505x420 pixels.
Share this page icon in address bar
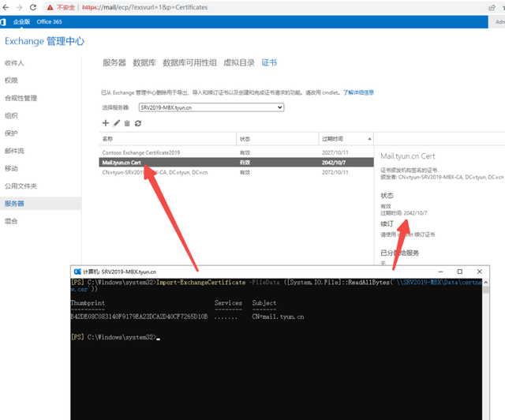pyautogui.click(x=492, y=7)
